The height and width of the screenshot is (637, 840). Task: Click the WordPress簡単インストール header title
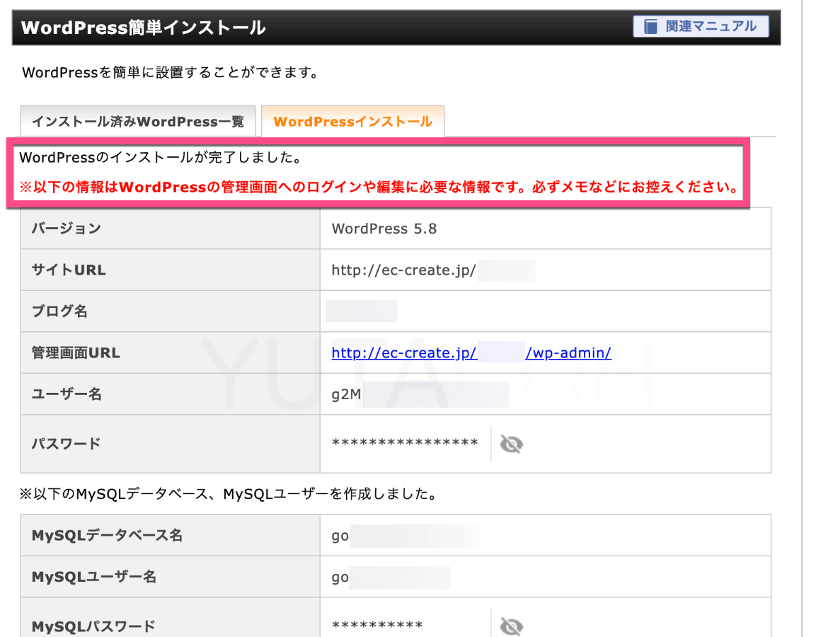143,28
